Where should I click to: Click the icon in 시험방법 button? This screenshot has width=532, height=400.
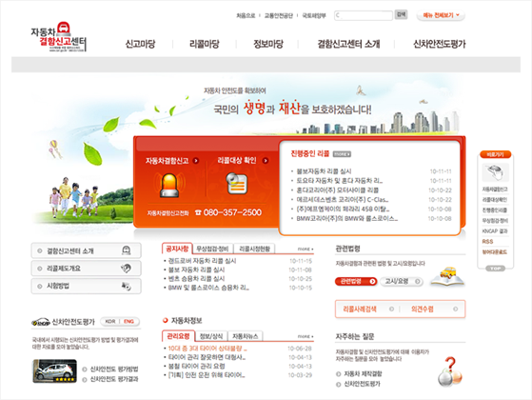(127, 287)
